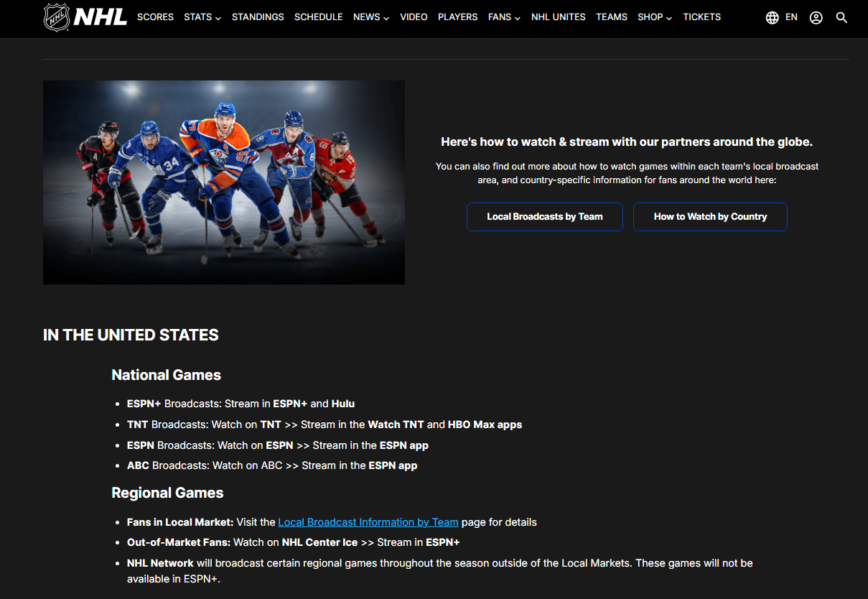Screen dimensions: 868x599
Task: Open the language globe icon
Action: pyautogui.click(x=773, y=17)
